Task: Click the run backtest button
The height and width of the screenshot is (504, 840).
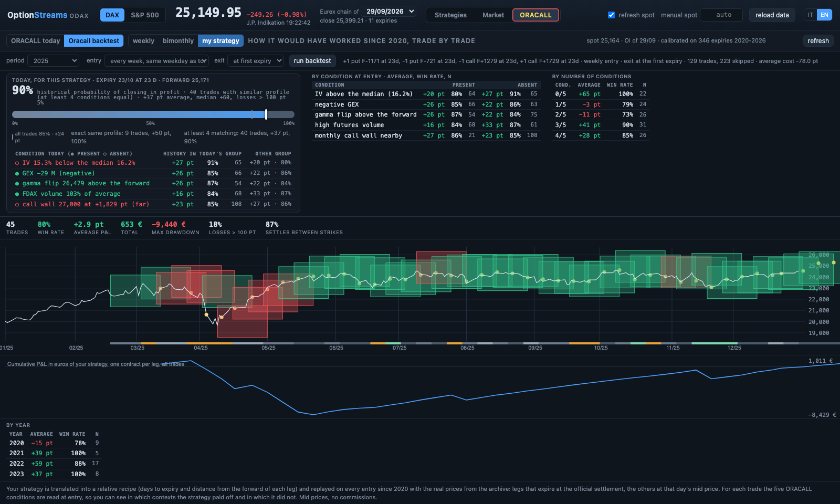Action: click(x=312, y=61)
